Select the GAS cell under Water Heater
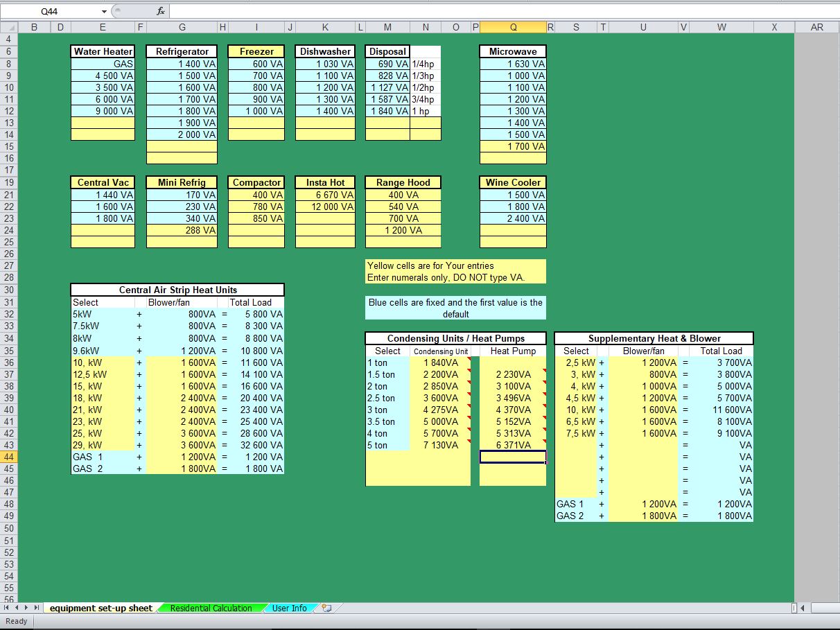This screenshot has height=630, width=840. pos(103,63)
